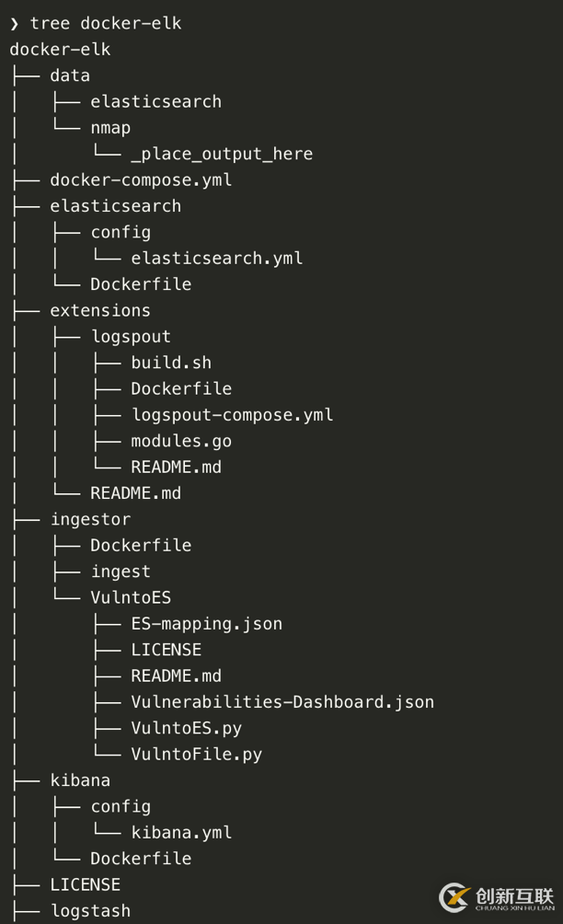Click the docker-compose.yml file entry
563x924 pixels.
[x=141, y=179]
